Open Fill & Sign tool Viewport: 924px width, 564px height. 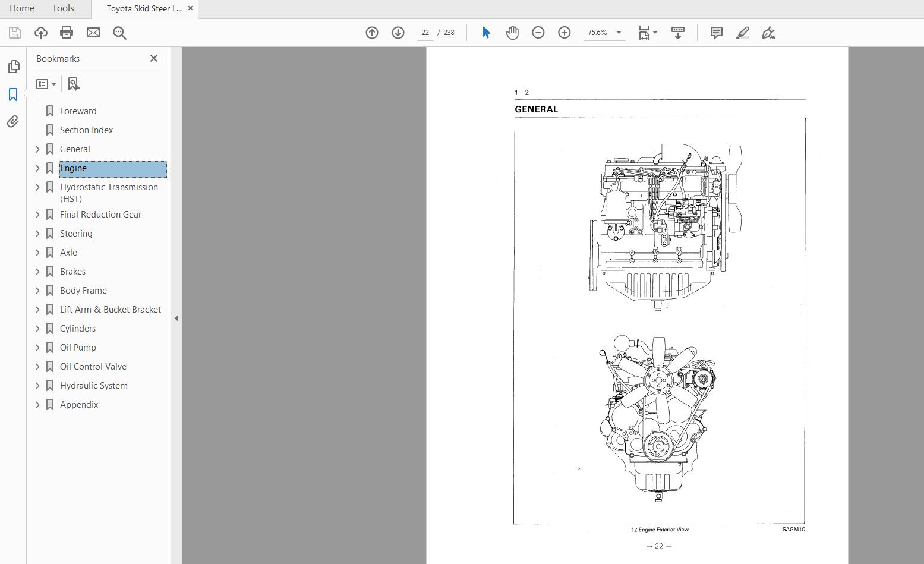[768, 33]
